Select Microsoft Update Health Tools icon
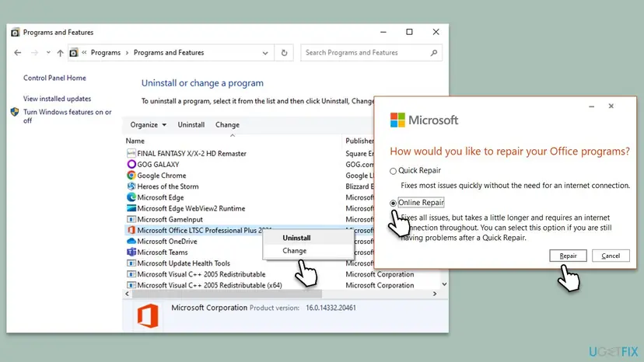The height and width of the screenshot is (362, 644). point(131,263)
